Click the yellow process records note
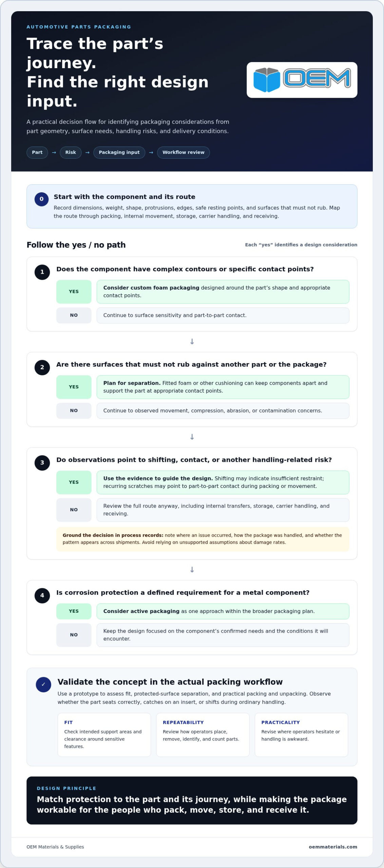Screen dimensions: 384x868 [x=203, y=539]
